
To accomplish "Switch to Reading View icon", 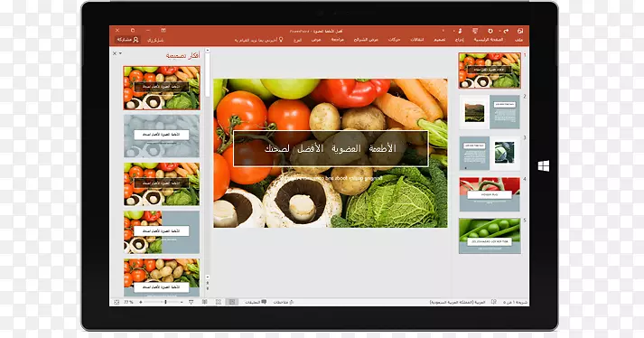I will 204,302.
